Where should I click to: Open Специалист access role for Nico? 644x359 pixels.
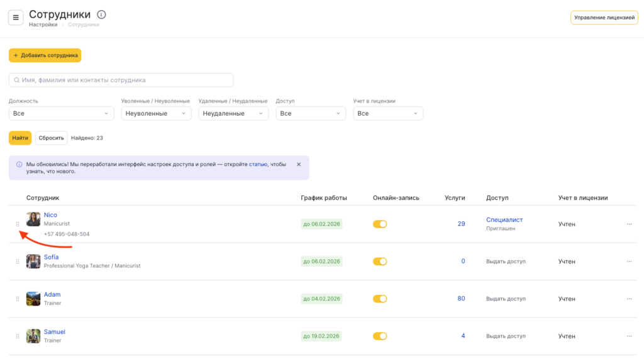(x=504, y=220)
